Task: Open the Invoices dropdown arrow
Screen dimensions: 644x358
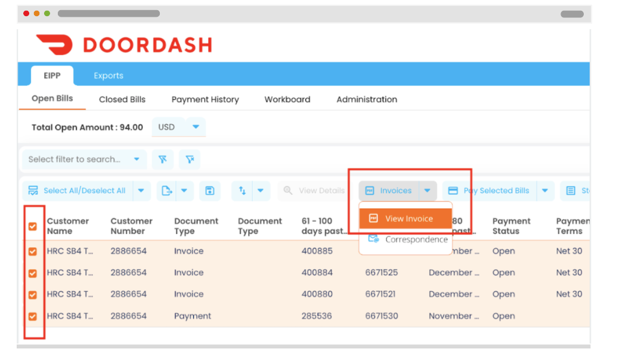Action: (x=427, y=190)
